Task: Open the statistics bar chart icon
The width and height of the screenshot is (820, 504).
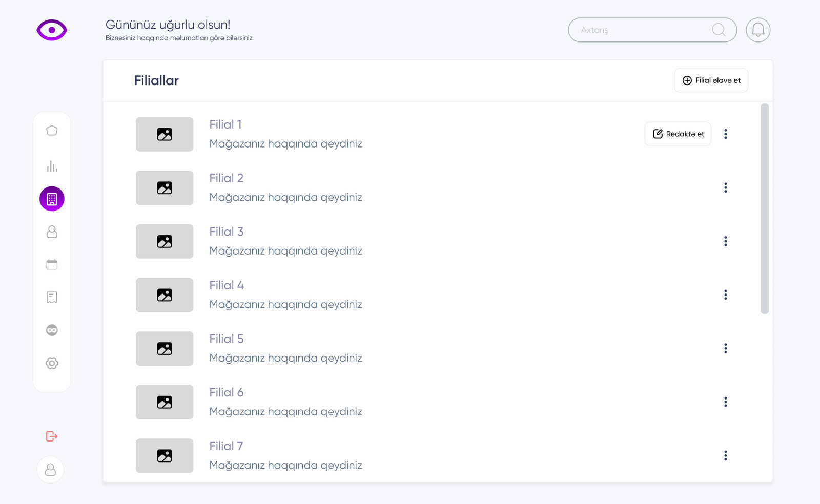Action: (52, 166)
